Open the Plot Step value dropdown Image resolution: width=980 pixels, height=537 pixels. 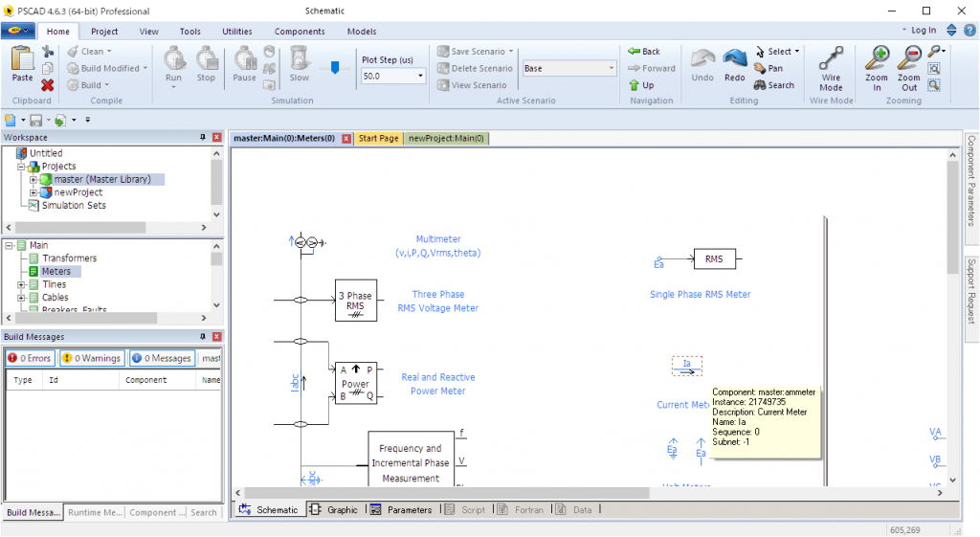421,76
